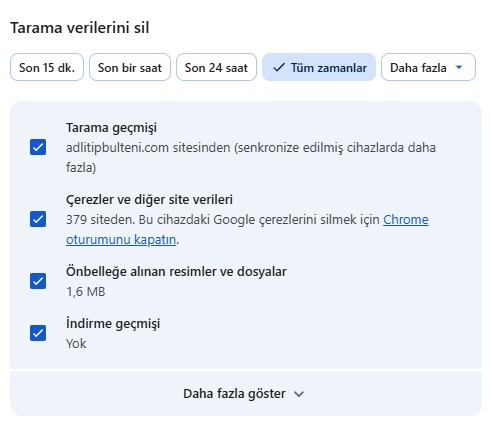Click the chevron next to Daha fazla göster
The image size is (490, 424).
(299, 394)
